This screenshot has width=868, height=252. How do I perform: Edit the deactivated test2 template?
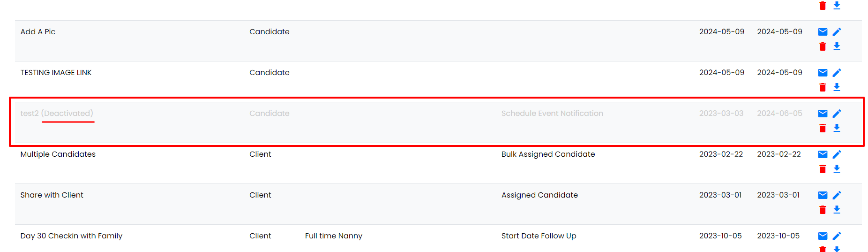837,114
